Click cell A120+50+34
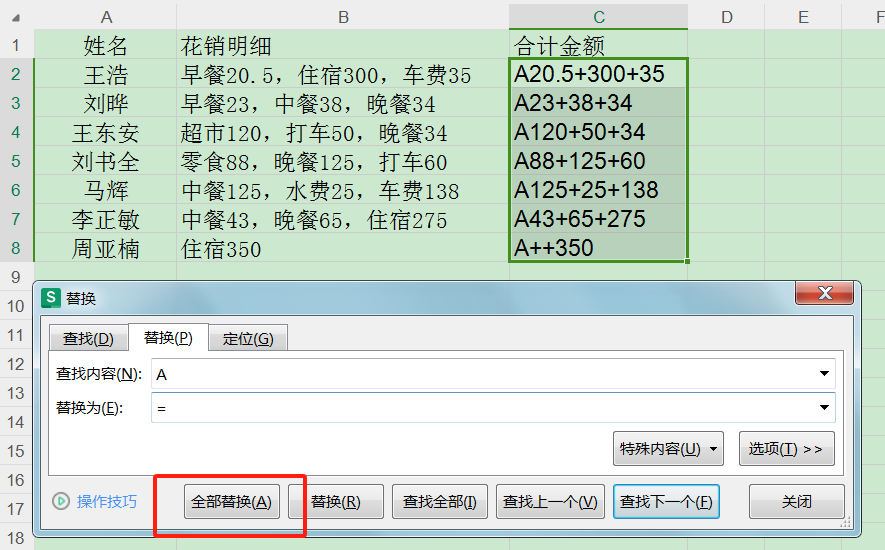Screen dimensions: 885x550 coord(598,132)
